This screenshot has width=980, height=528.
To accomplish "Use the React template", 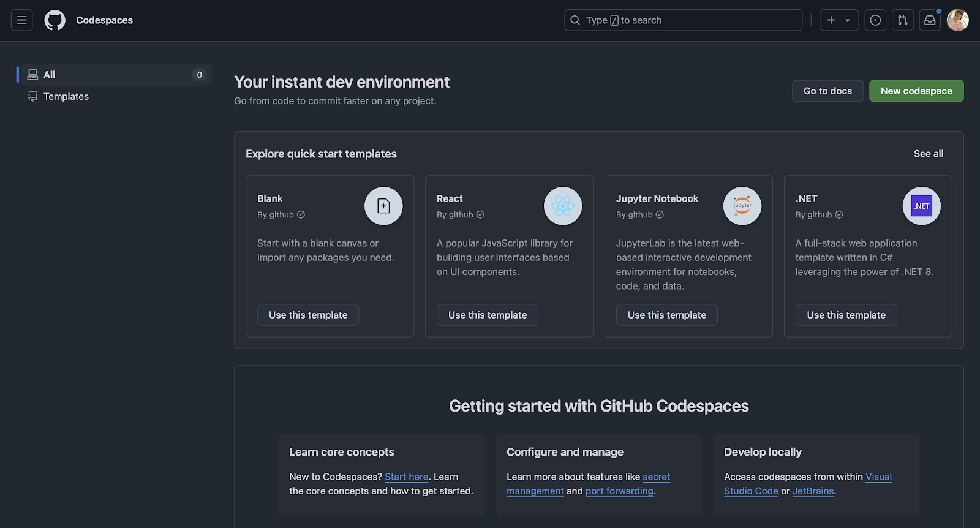I will click(x=488, y=315).
